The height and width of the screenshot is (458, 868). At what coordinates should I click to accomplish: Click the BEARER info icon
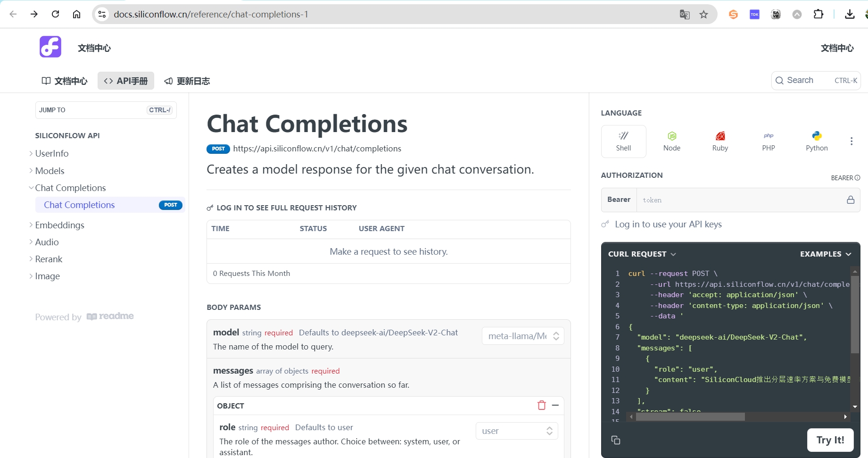pyautogui.click(x=858, y=178)
